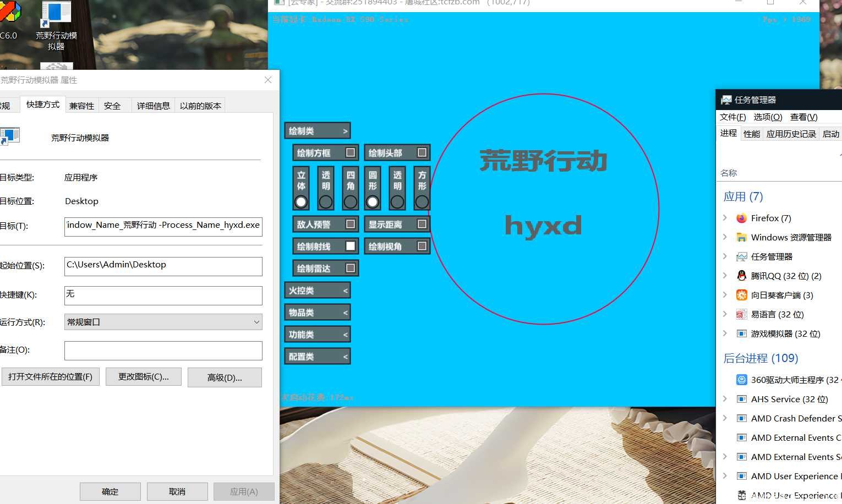Image resolution: width=842 pixels, height=504 pixels.
Task: Click the empty 备注(O) input field
Action: tap(163, 350)
